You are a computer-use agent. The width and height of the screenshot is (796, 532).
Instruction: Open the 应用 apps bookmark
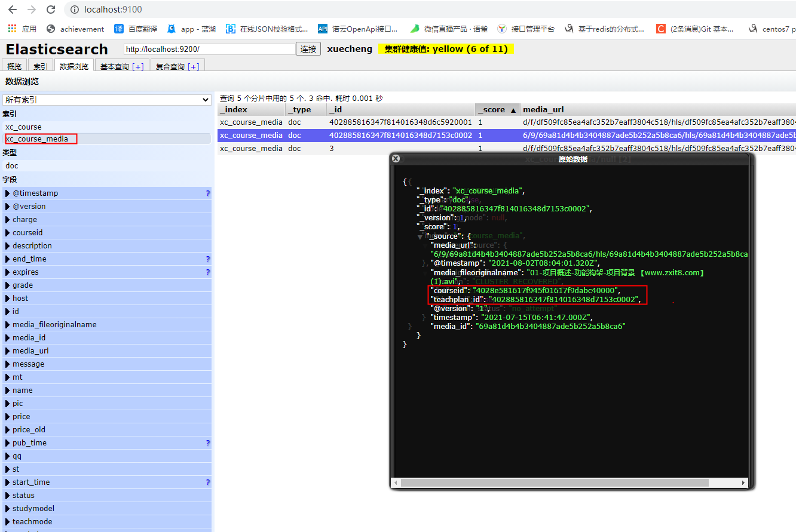tap(22, 29)
